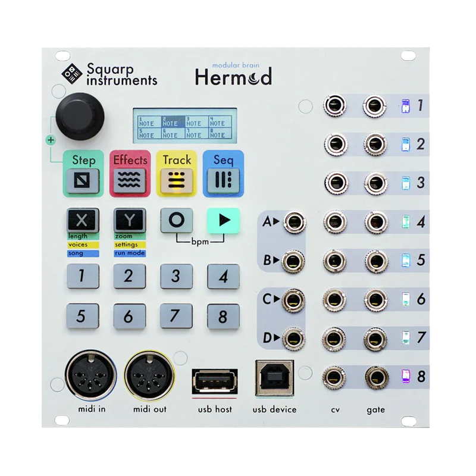Tap number pad button 7
Image resolution: width=476 pixels, height=476 pixels.
176,316
